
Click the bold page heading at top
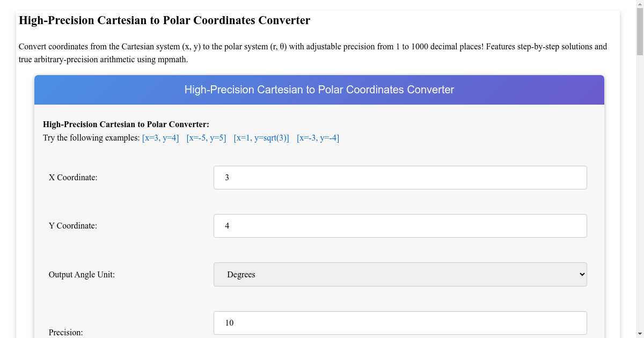pos(164,20)
